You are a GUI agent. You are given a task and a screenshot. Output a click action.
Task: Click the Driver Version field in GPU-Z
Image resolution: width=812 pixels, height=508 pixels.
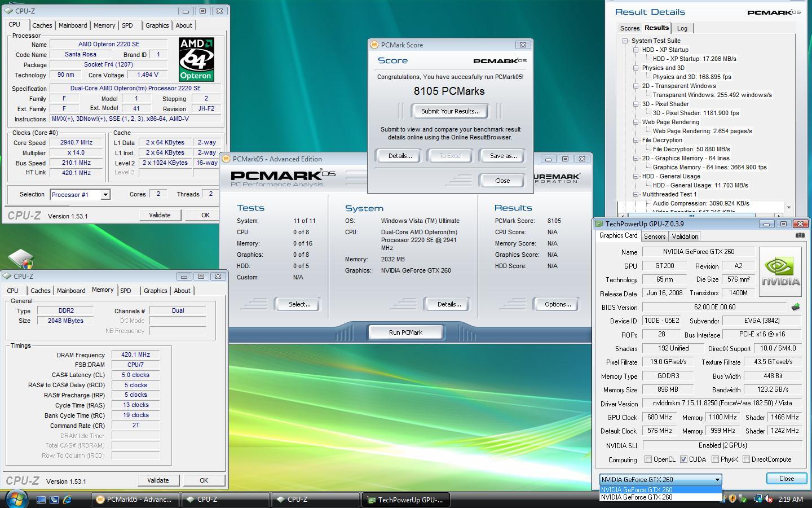point(722,404)
